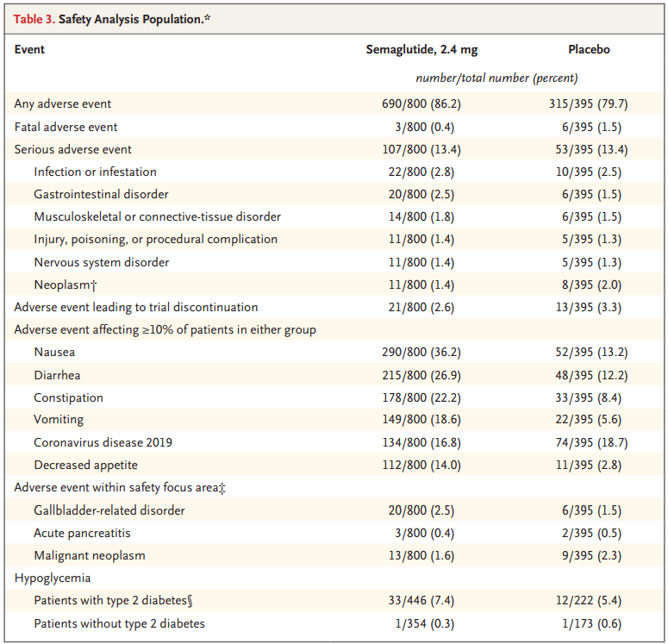Click the "Hypoglycemia" section heading
The width and height of the screenshot is (668, 644).
(52, 578)
